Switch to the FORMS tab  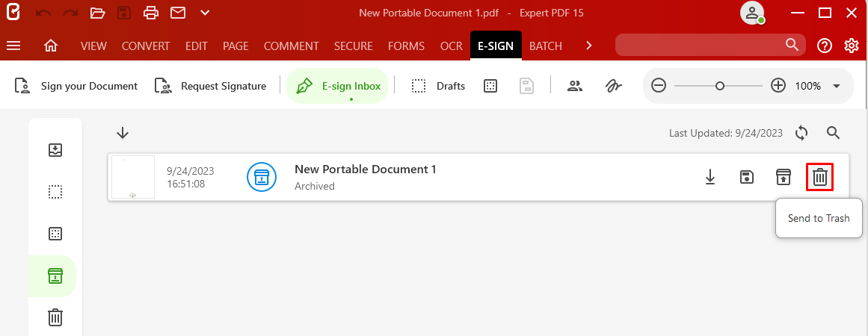[406, 46]
